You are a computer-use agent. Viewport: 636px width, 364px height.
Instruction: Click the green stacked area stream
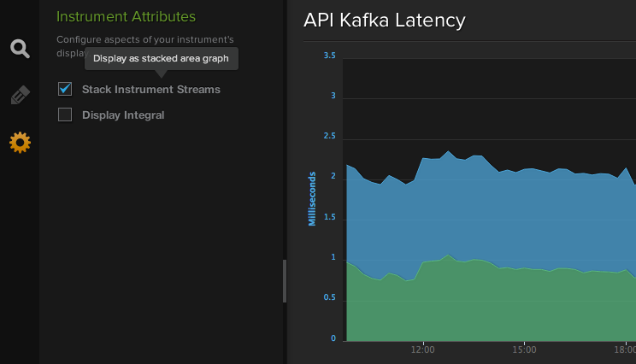(486, 308)
